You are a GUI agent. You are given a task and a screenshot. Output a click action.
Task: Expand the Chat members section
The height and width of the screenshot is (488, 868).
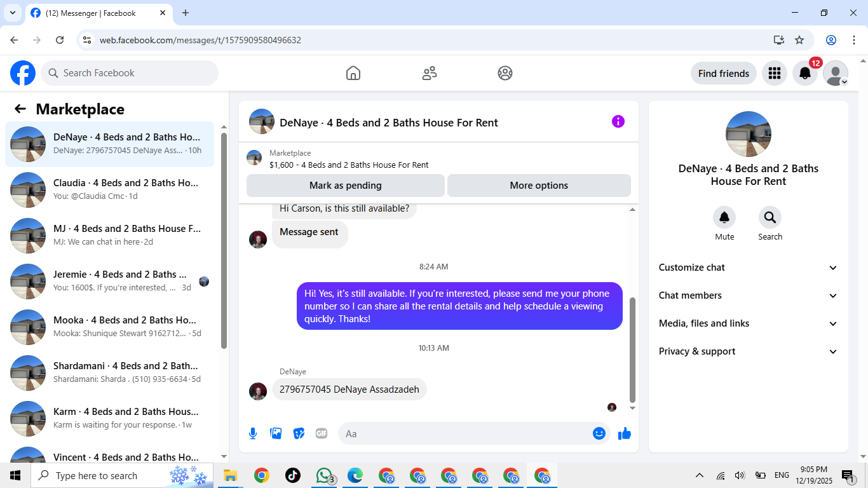749,295
